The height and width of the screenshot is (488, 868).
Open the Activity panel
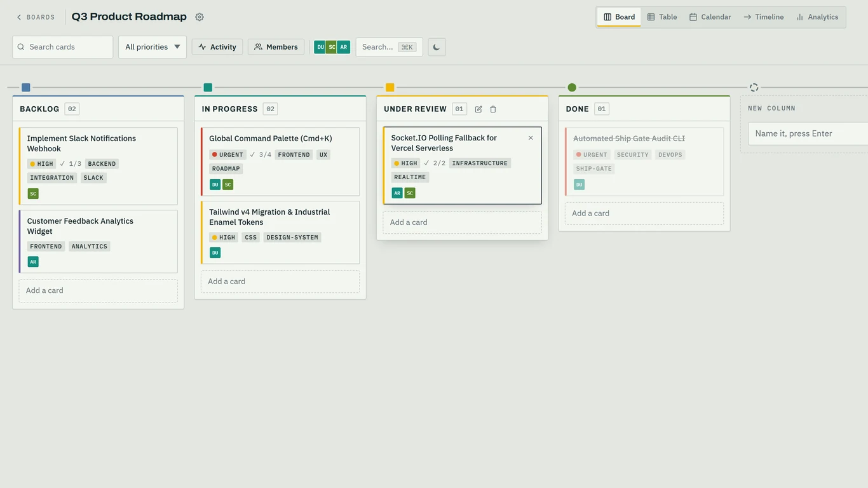click(x=217, y=47)
